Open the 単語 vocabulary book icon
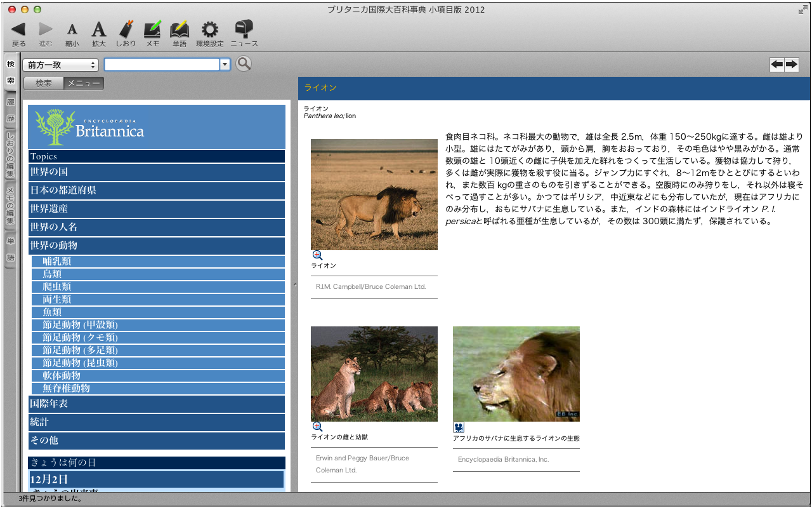Image resolution: width=812 pixels, height=508 pixels. coord(180,29)
